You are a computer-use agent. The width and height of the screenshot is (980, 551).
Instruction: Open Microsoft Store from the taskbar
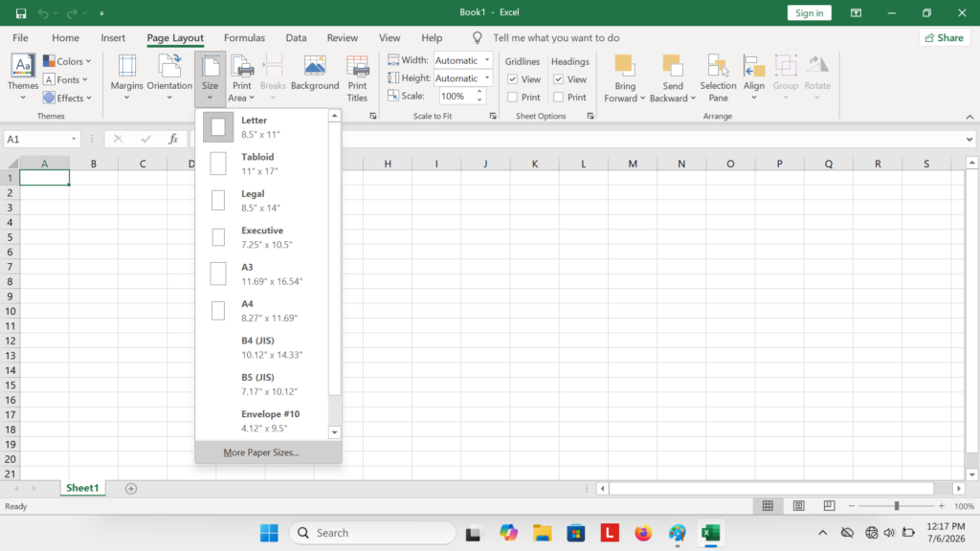click(575, 533)
